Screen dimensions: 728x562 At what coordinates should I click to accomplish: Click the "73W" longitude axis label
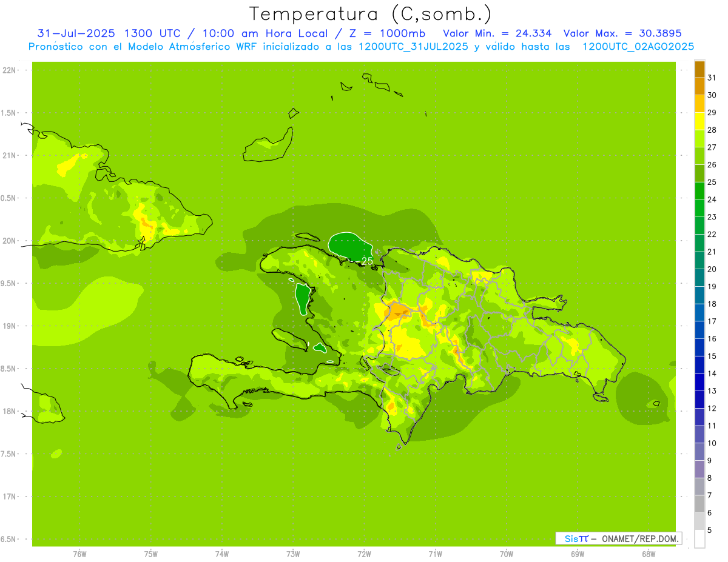(x=293, y=554)
